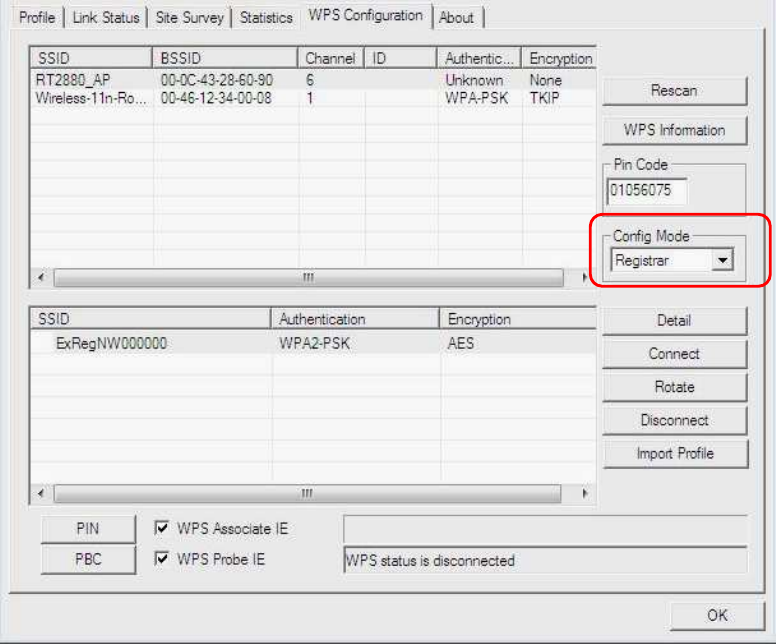Start WPS with the PBC button

click(88, 559)
